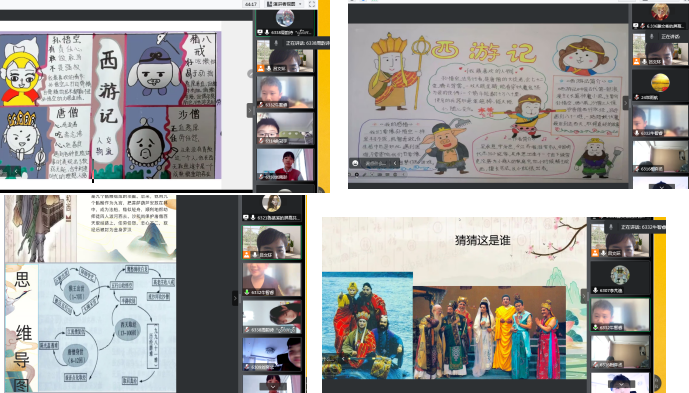Click the smiley icon on the annotation bar
Image resolution: width=689 pixels, height=393 pixels.
click(355, 163)
